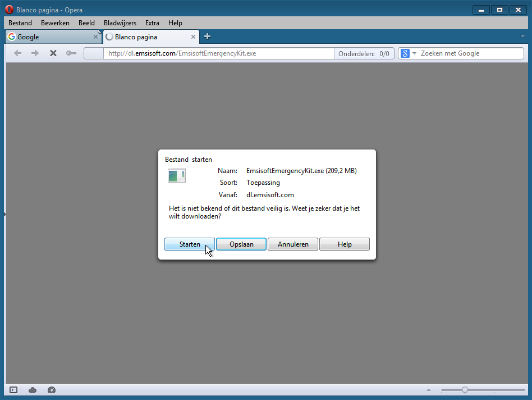Image resolution: width=532 pixels, height=400 pixels.
Task: Click the Opslaan button
Action: 241,244
